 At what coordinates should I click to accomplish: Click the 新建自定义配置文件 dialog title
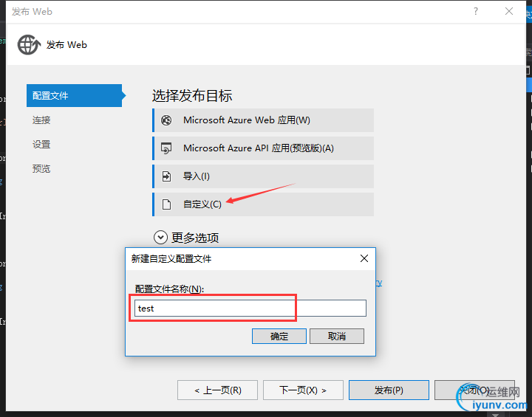click(171, 259)
